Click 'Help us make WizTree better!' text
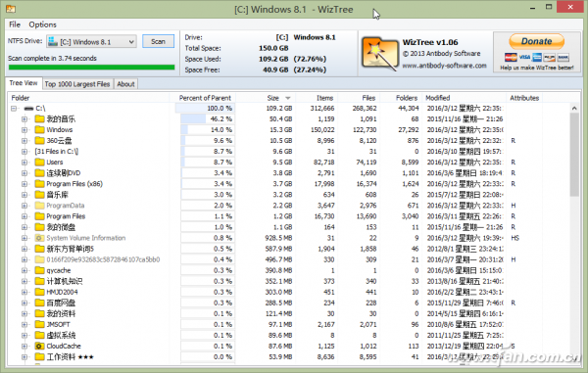Screen dimensions: 588x373 [537, 68]
